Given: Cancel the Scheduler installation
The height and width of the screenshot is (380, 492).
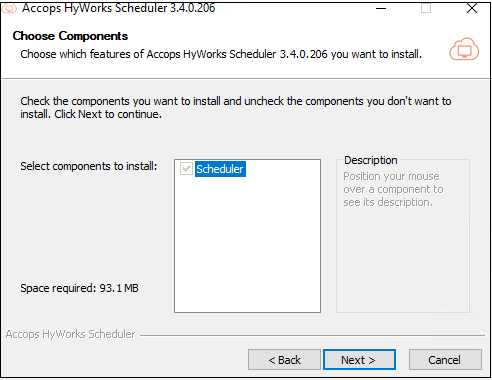Looking at the screenshot, I should pyautogui.click(x=445, y=360).
